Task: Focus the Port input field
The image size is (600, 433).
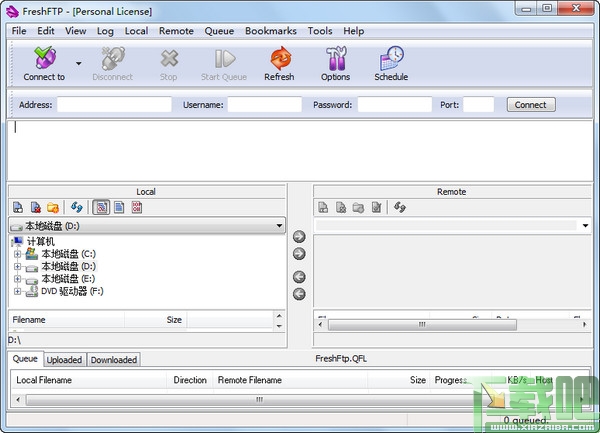Action: click(x=479, y=104)
